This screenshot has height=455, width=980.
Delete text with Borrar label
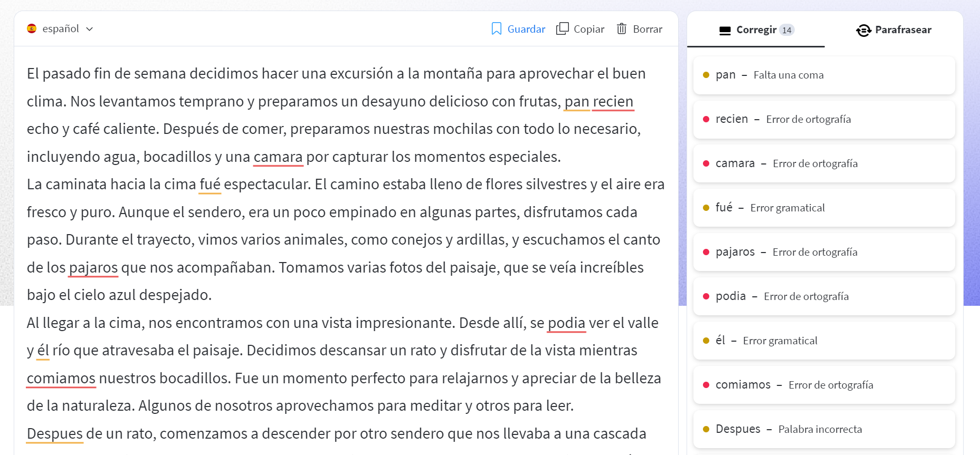648,29
